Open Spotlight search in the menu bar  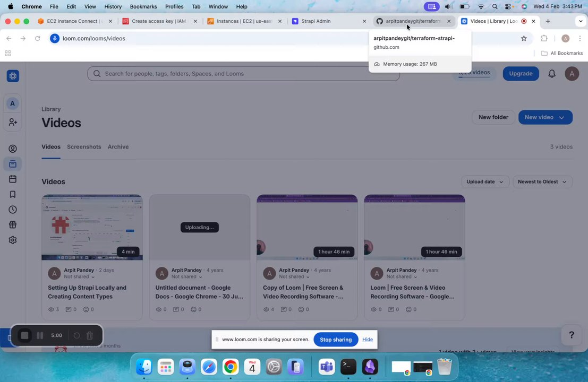click(x=495, y=6)
